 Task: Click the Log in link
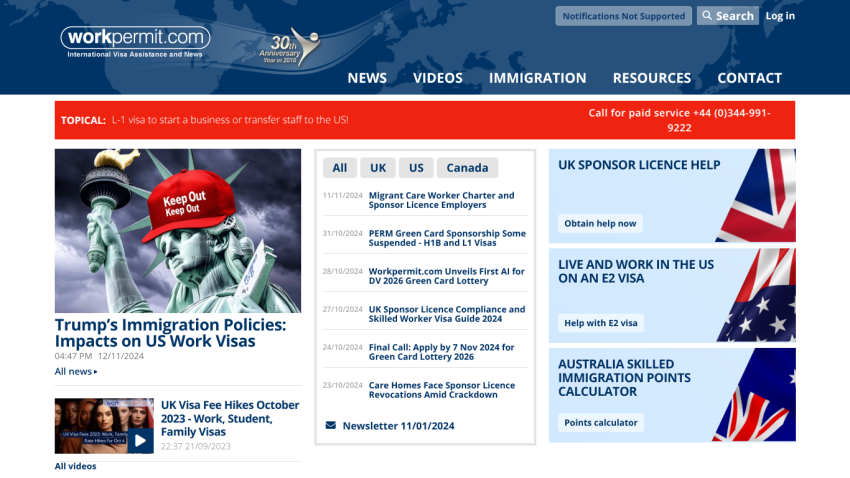pyautogui.click(x=780, y=16)
